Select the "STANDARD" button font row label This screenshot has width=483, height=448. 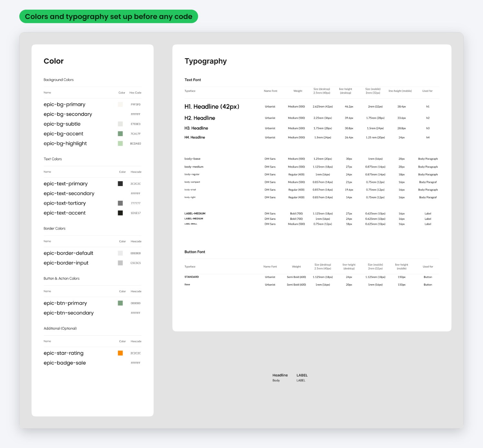pos(192,277)
